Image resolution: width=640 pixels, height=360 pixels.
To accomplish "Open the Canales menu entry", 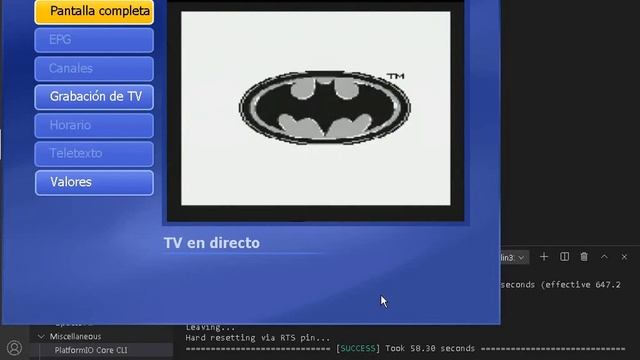I will (x=94, y=69).
